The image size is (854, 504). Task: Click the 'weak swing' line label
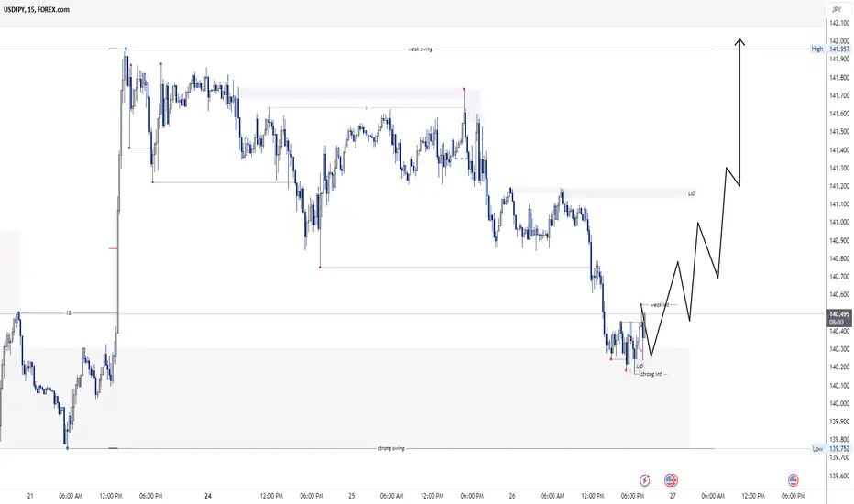pos(420,49)
